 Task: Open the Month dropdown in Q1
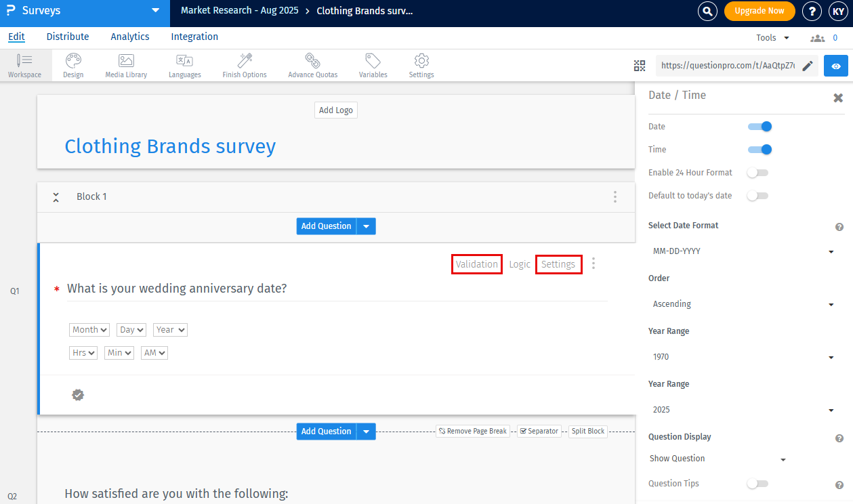tap(89, 329)
